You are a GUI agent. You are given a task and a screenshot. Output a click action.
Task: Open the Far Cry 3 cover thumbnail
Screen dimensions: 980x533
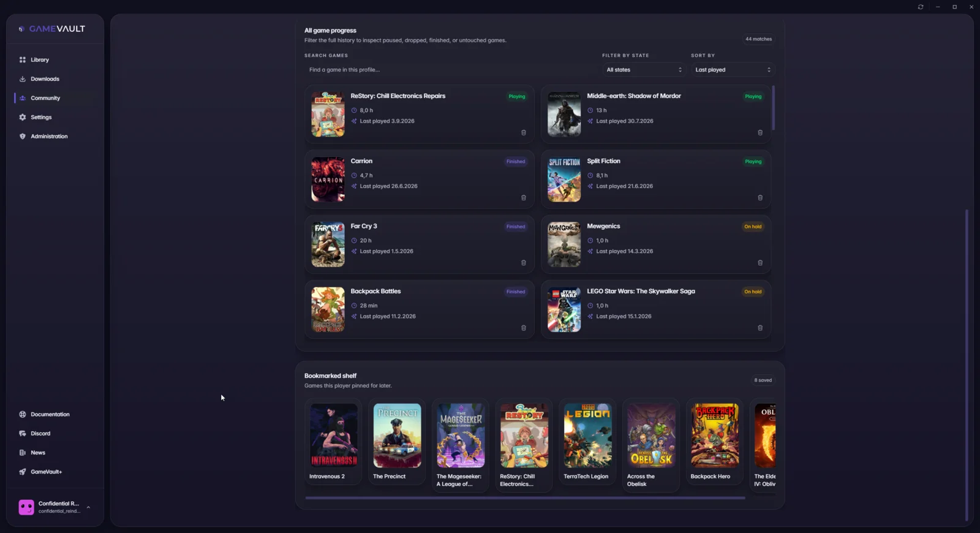pos(328,244)
